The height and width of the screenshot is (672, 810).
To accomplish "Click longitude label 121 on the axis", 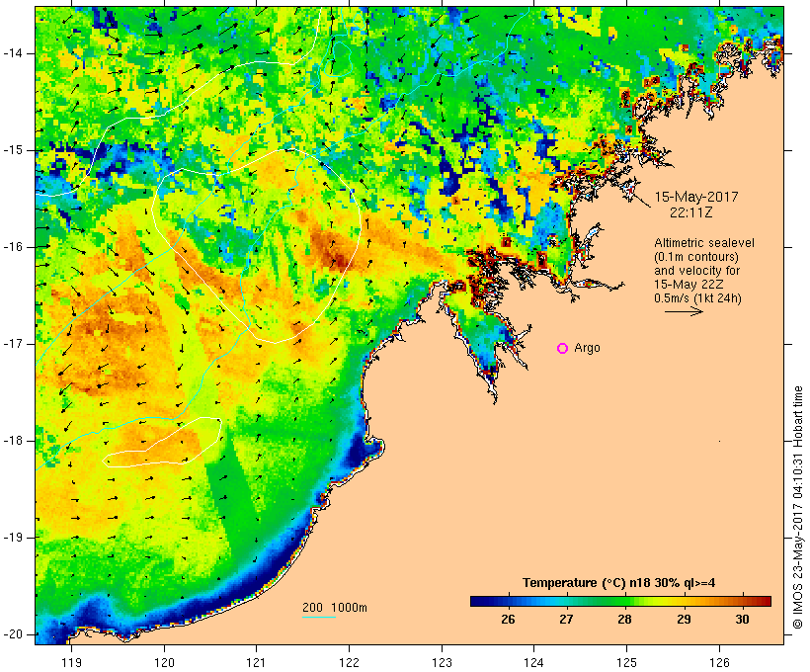I will point(256,662).
